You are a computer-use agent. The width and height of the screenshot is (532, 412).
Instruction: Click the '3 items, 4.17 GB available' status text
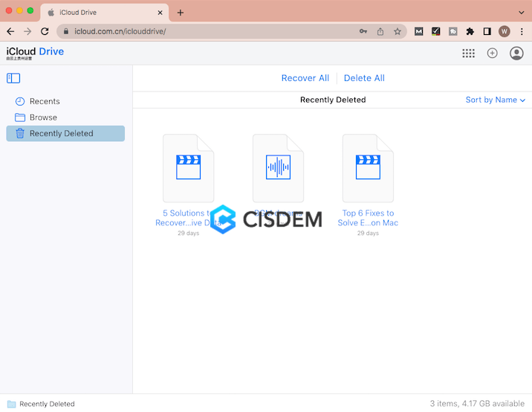(477, 404)
